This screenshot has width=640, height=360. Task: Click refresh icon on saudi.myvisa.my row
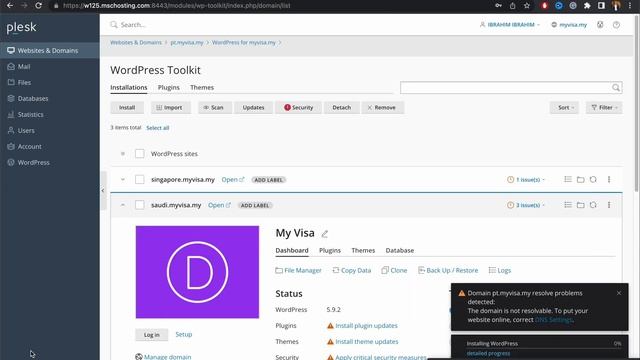[x=593, y=204]
